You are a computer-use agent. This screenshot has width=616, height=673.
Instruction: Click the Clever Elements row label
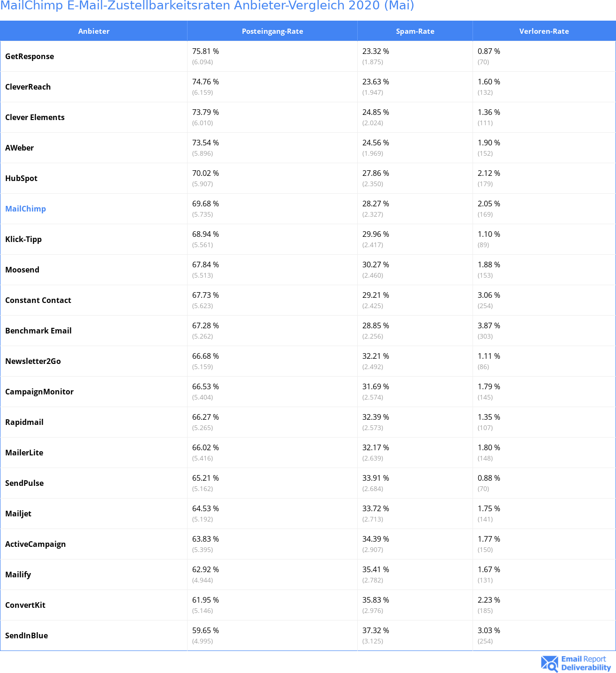35,117
